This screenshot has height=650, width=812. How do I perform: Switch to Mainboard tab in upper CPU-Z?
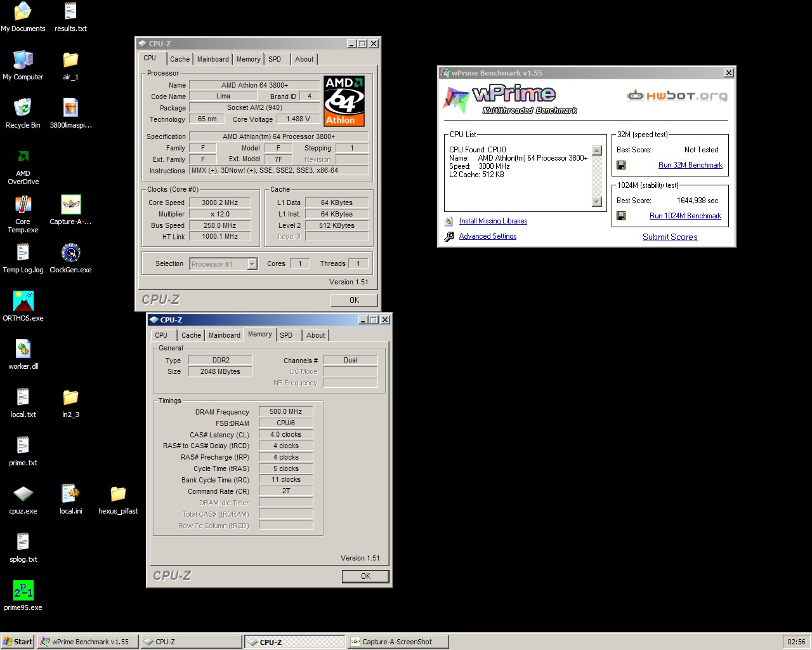coord(213,59)
